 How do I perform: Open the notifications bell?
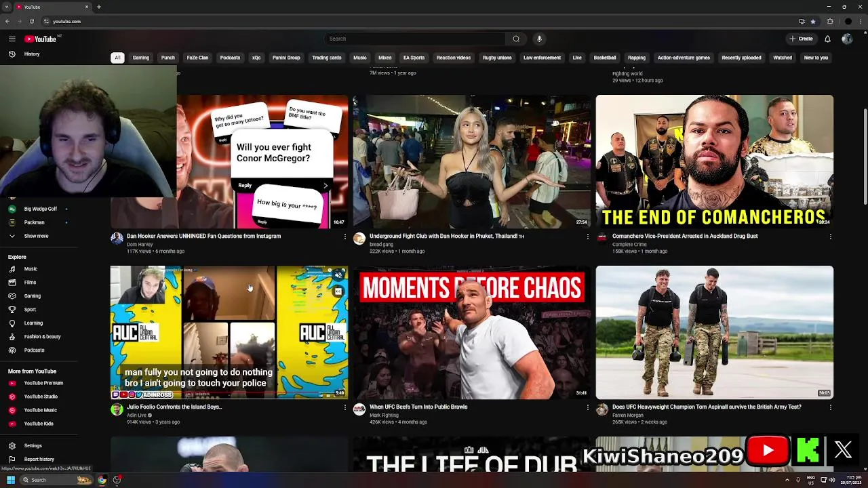pyautogui.click(x=827, y=39)
